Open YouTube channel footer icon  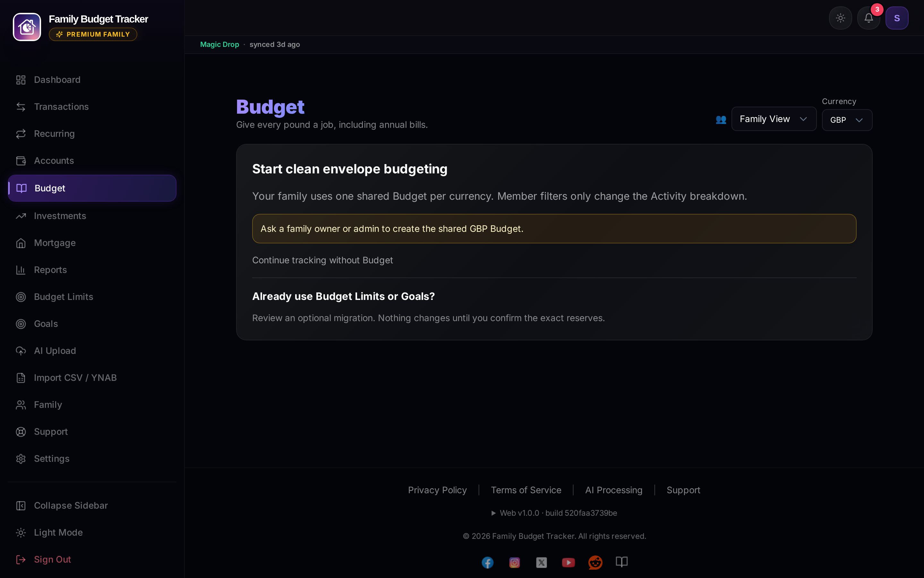pyautogui.click(x=568, y=562)
